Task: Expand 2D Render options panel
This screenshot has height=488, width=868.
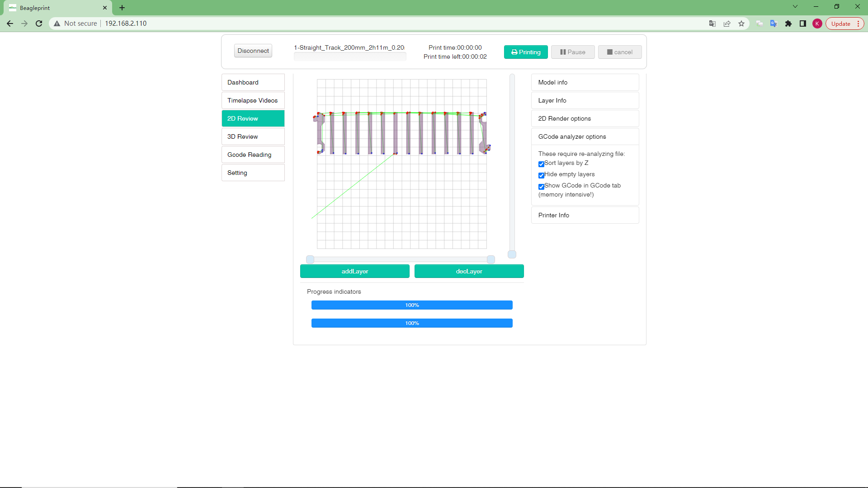Action: tap(585, 118)
